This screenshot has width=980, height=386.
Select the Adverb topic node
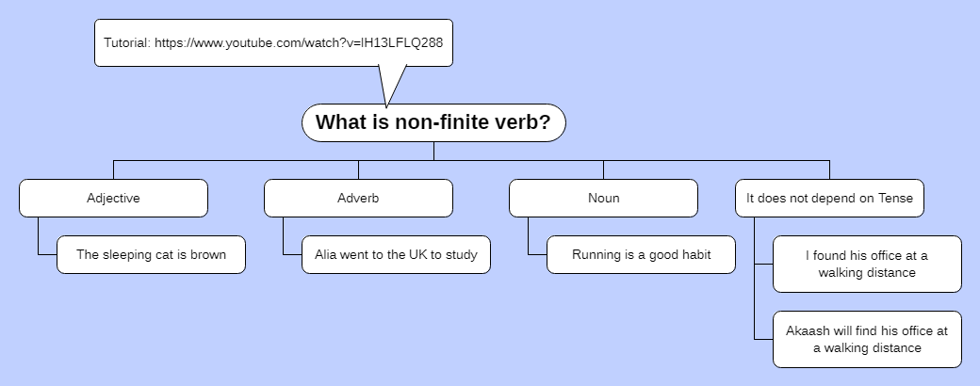[358, 199]
